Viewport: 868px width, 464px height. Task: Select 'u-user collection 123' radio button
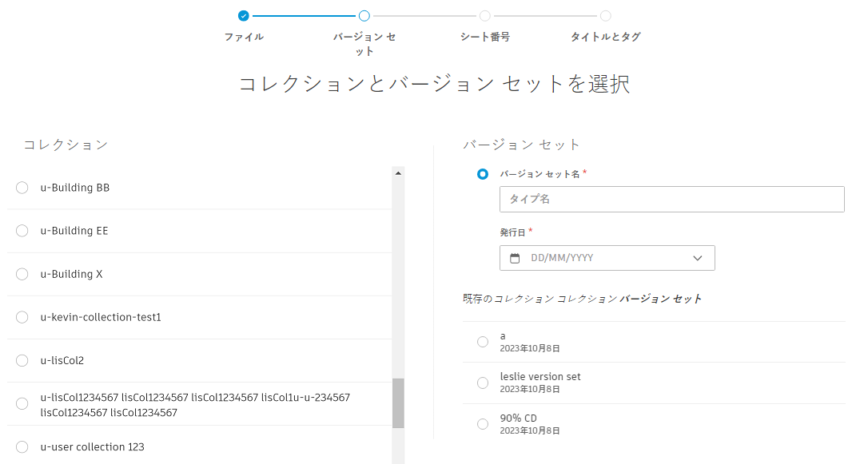pos(22,446)
